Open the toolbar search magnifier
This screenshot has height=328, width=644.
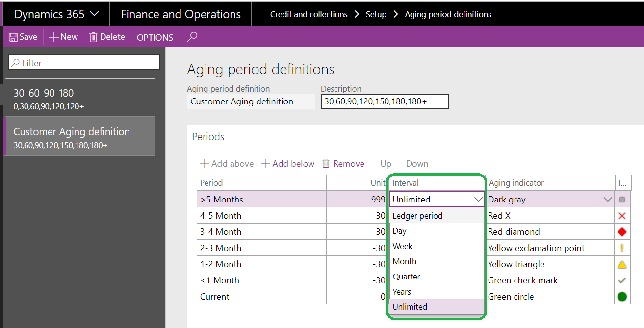[x=193, y=37]
